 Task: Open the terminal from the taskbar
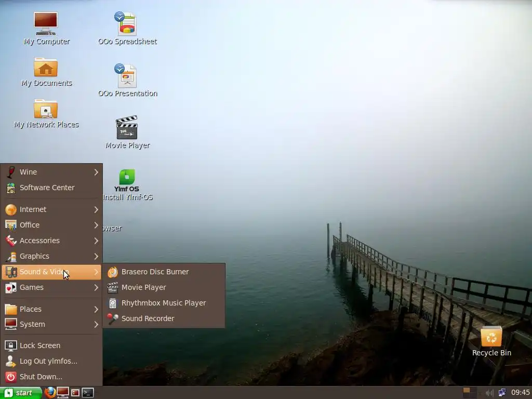pyautogui.click(x=88, y=393)
